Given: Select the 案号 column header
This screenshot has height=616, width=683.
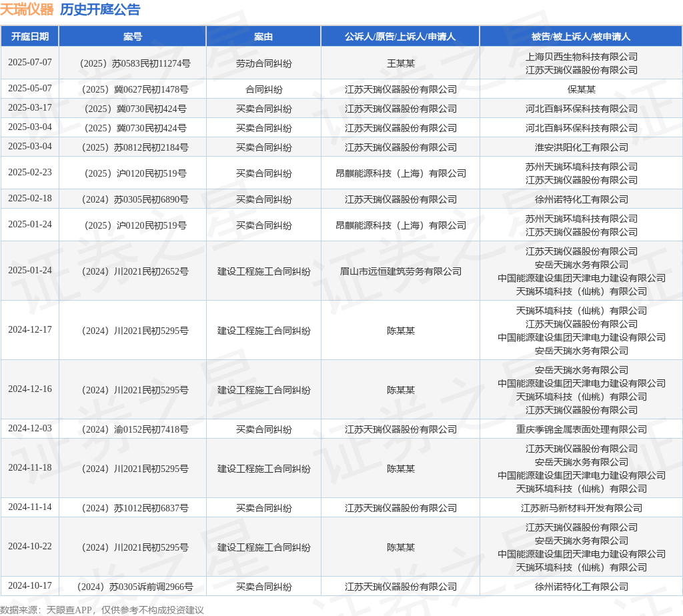Looking at the screenshot, I should pyautogui.click(x=133, y=37).
